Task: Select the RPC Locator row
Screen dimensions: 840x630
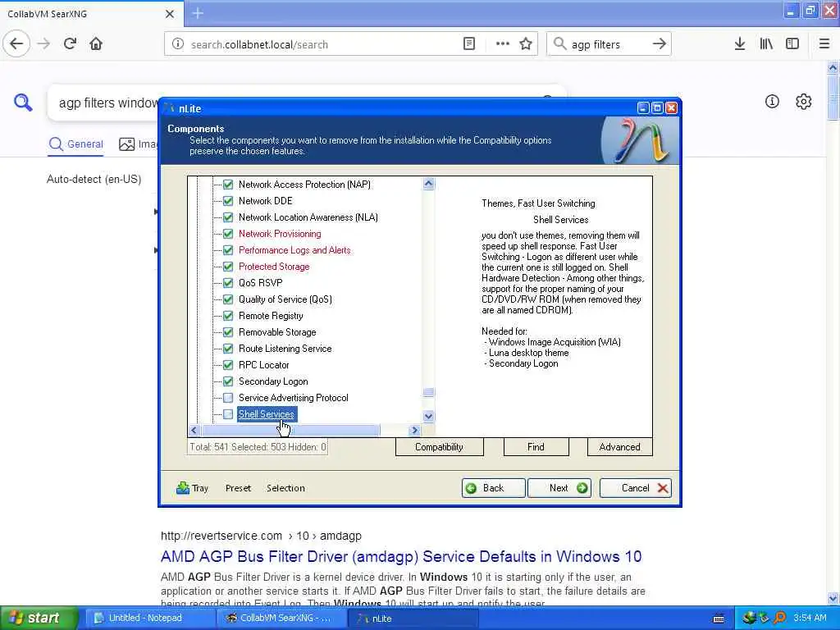Action: coord(263,365)
